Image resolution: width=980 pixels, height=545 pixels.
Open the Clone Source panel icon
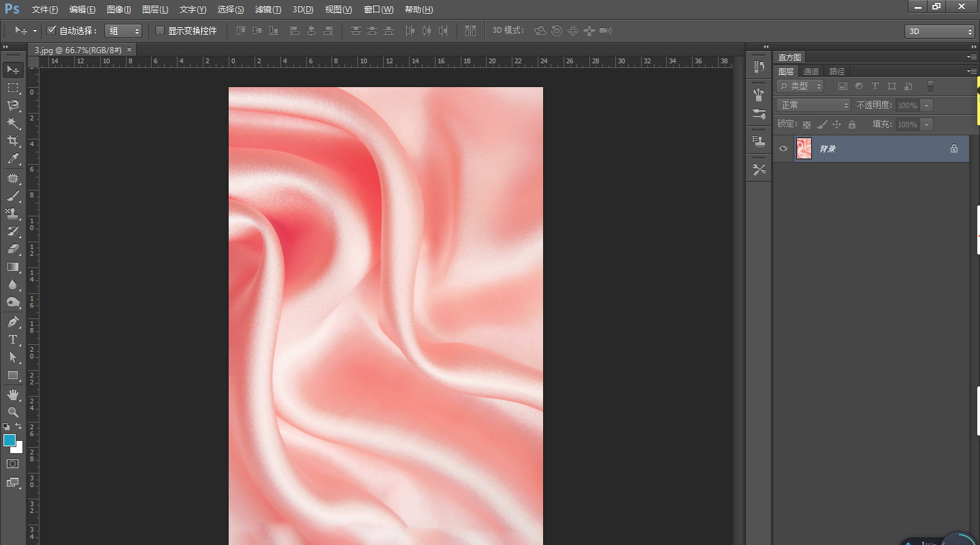coord(759,142)
